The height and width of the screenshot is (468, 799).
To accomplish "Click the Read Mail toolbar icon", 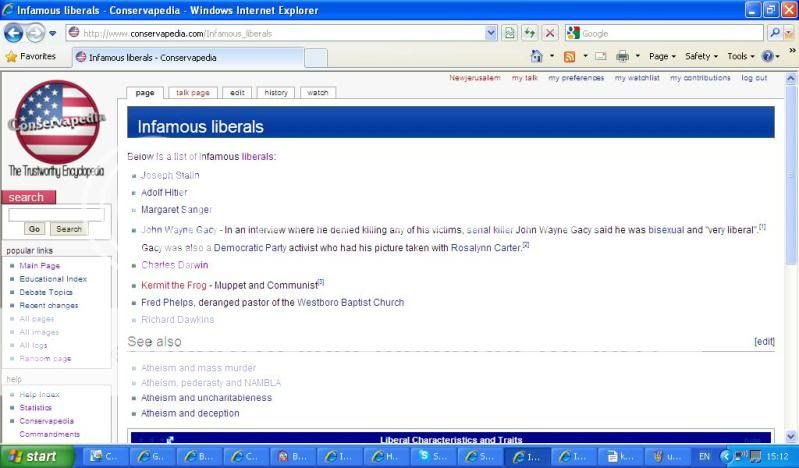I will (601, 57).
